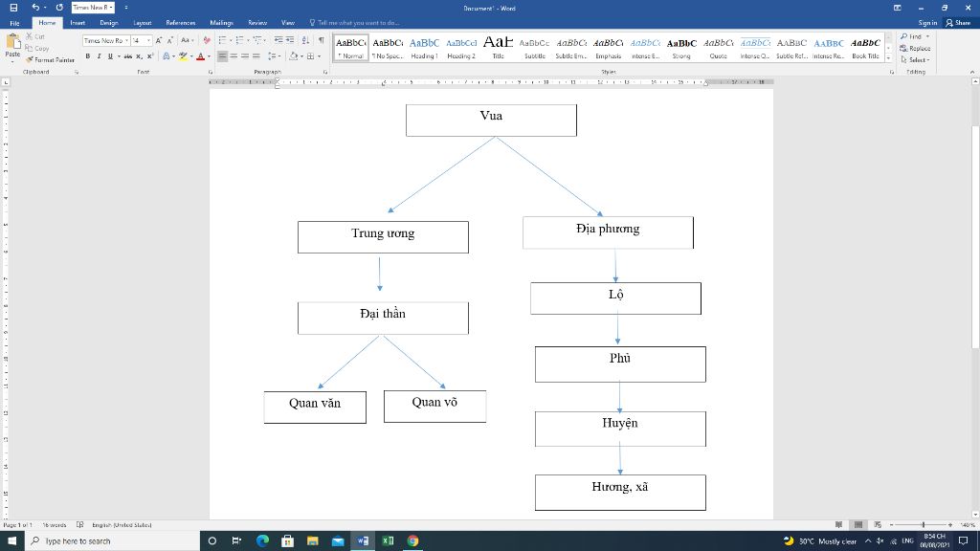Click the Find magnifier button
The height and width of the screenshot is (551, 980).
[x=912, y=36]
